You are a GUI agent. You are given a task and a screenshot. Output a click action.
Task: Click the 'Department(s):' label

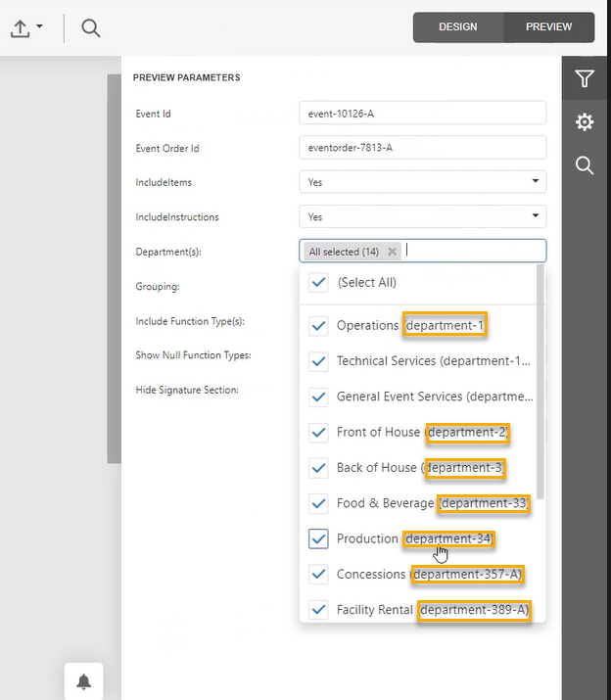pos(168,253)
